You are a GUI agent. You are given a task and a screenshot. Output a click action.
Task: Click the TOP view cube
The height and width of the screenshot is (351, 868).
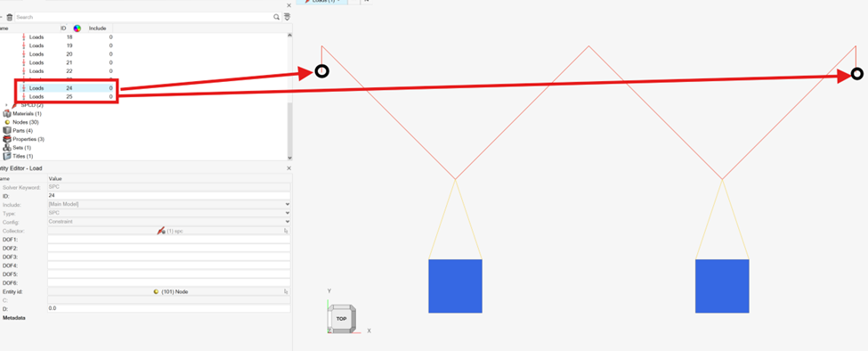[341, 319]
